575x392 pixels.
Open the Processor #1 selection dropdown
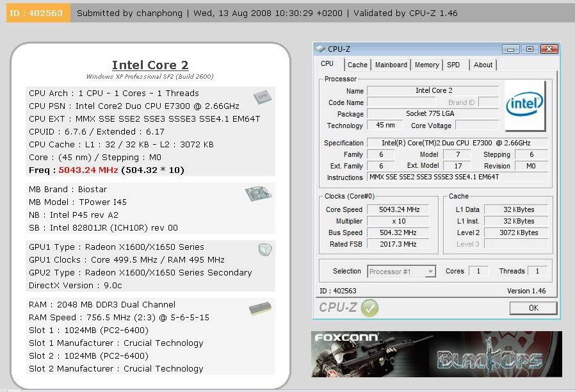tap(401, 272)
